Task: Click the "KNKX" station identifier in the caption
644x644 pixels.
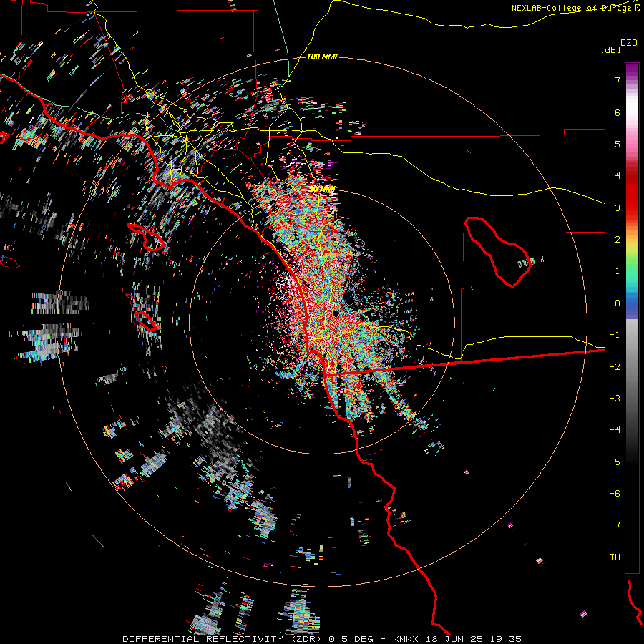Action: [x=407, y=639]
